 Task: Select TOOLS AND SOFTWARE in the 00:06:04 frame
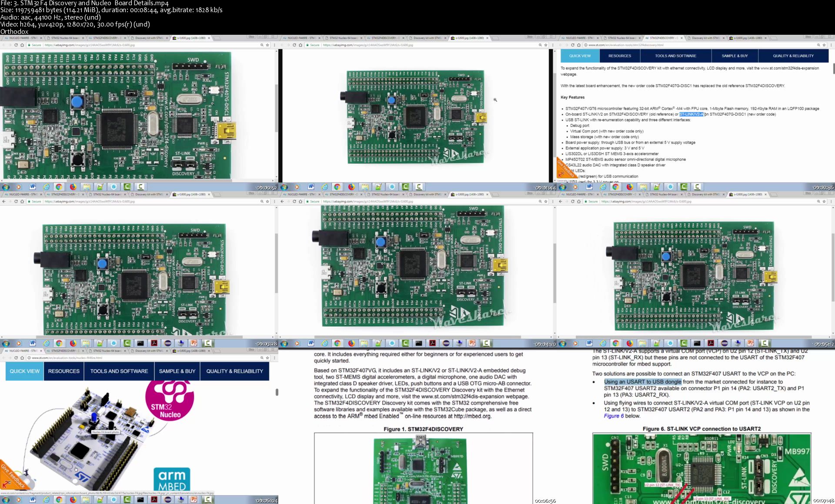point(119,371)
